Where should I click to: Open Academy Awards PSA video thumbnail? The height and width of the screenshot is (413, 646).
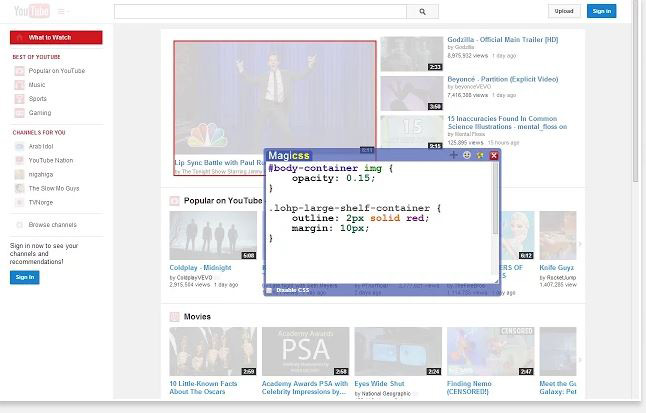coord(305,351)
